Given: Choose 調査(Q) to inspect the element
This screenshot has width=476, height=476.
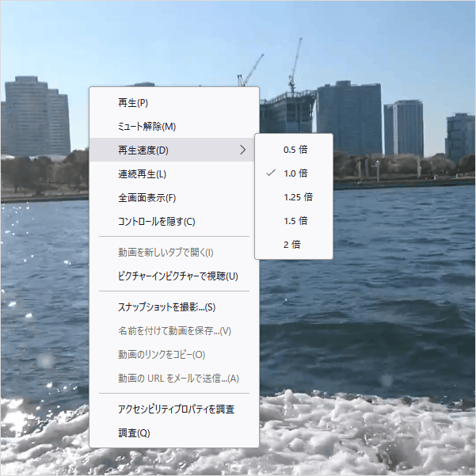Looking at the screenshot, I should (x=174, y=433).
